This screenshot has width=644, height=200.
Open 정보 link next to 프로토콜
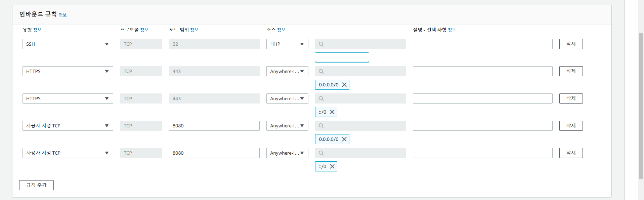click(x=144, y=30)
